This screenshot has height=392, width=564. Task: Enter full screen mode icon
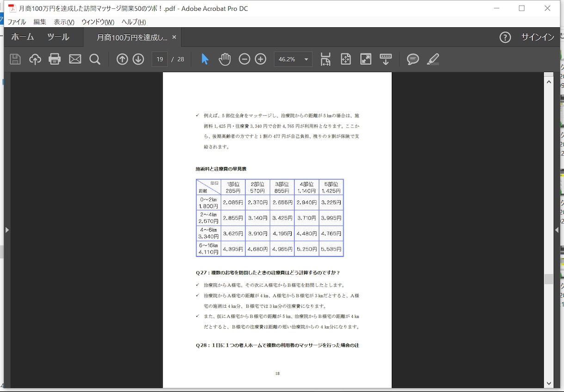(x=366, y=59)
